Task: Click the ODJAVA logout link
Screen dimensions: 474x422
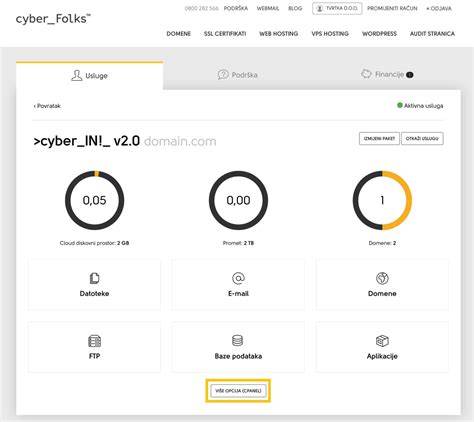Action: [439, 8]
